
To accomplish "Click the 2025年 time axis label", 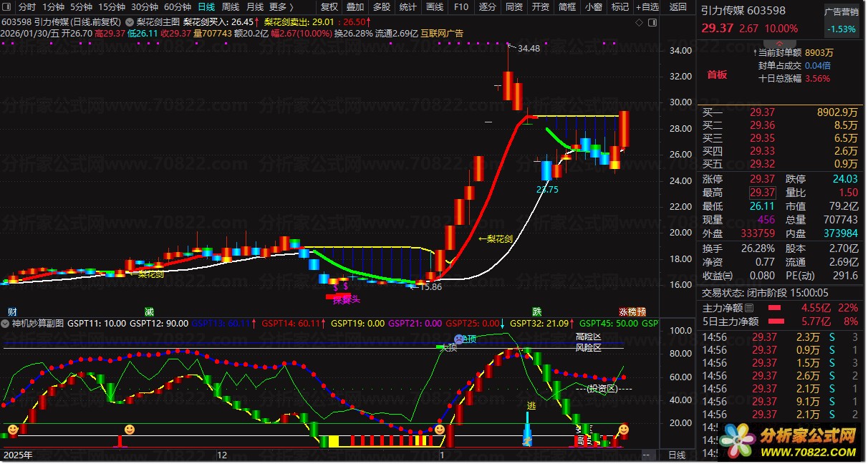I will (17, 455).
